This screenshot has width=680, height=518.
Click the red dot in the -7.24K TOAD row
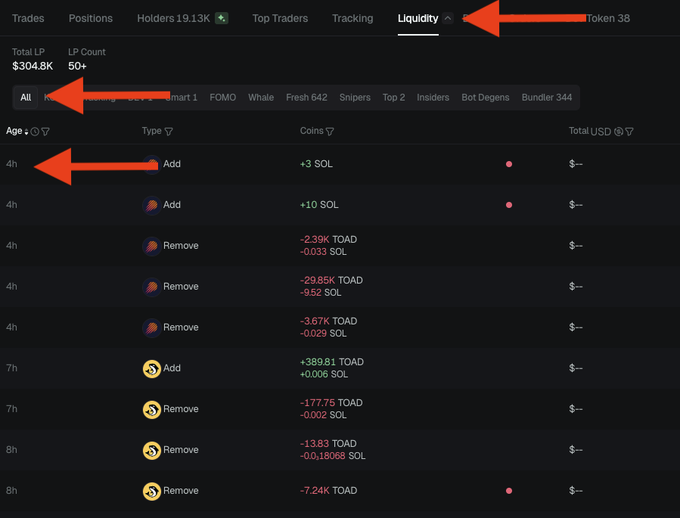click(x=509, y=491)
